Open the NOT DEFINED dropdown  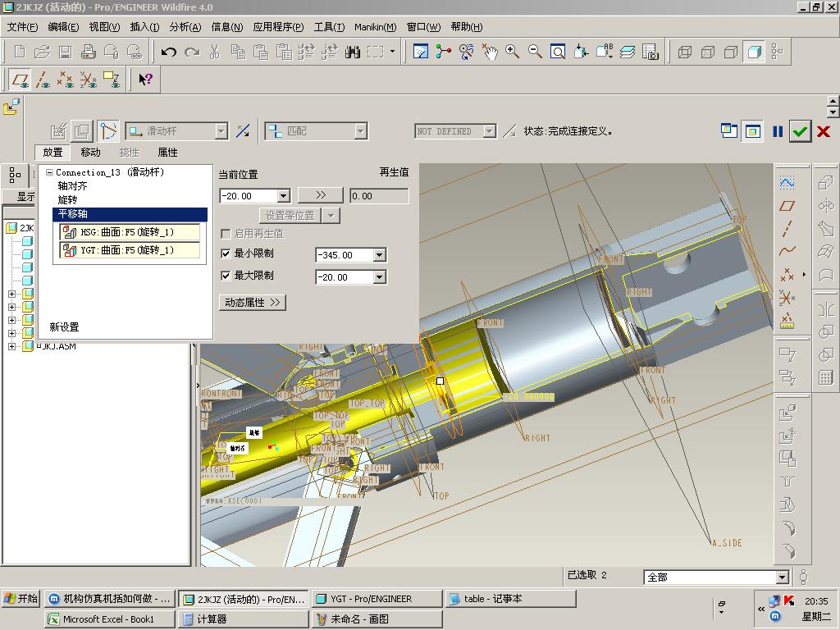pos(489,131)
